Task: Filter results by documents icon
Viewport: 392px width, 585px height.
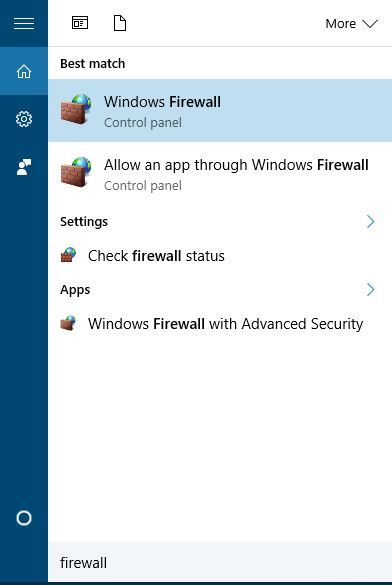Action: coord(120,23)
